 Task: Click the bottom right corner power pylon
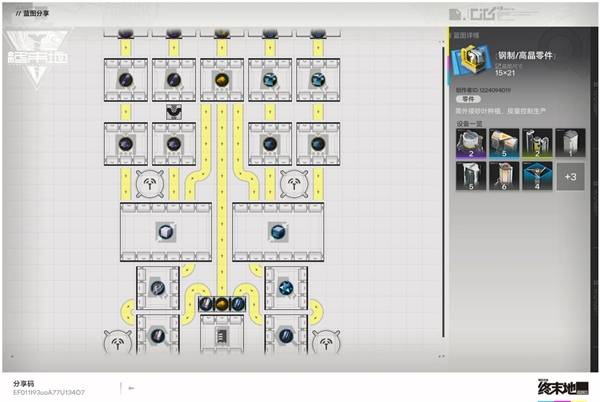pyautogui.click(x=324, y=341)
